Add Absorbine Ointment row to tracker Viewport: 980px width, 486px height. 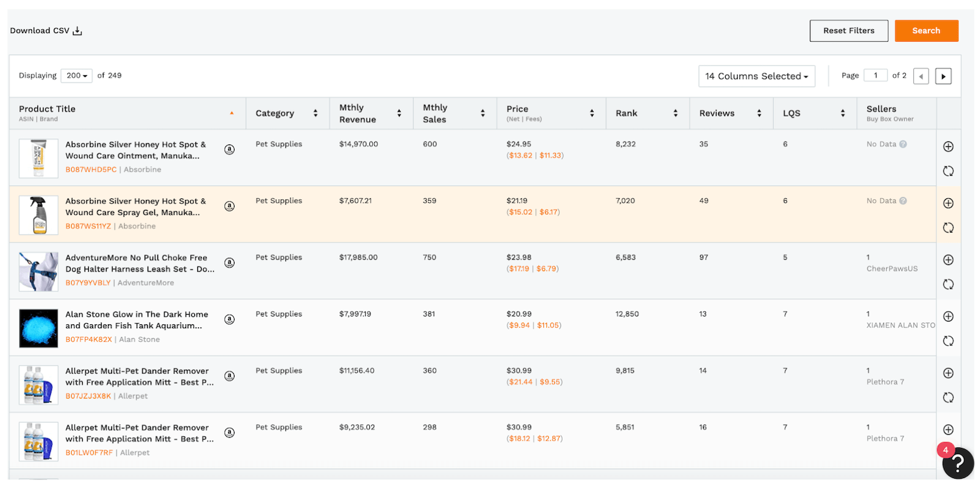tap(948, 146)
